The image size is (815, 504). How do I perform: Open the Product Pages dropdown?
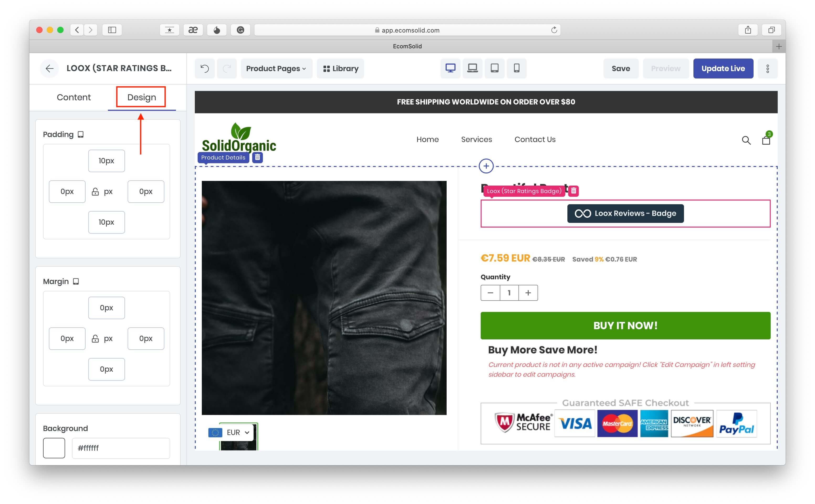tap(276, 68)
